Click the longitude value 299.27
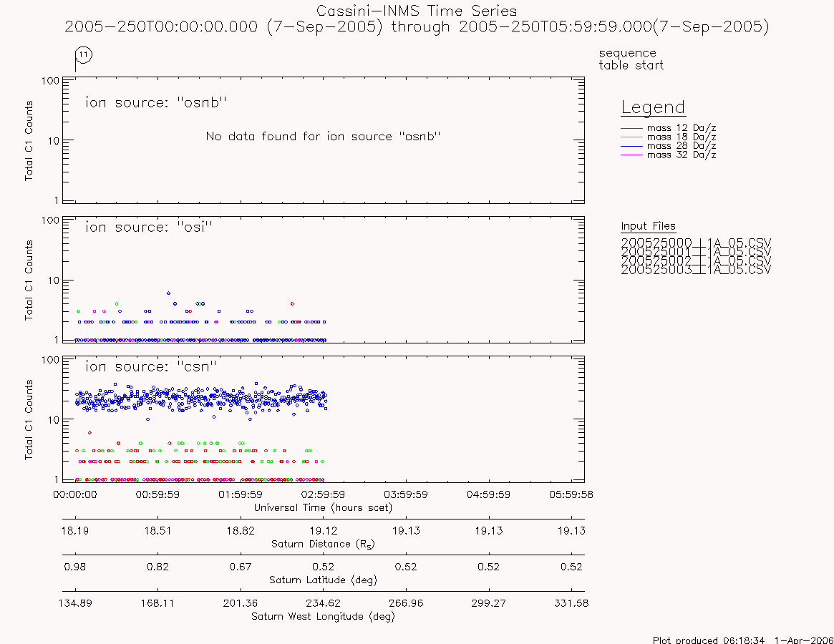The width and height of the screenshot is (834, 644). [x=488, y=603]
